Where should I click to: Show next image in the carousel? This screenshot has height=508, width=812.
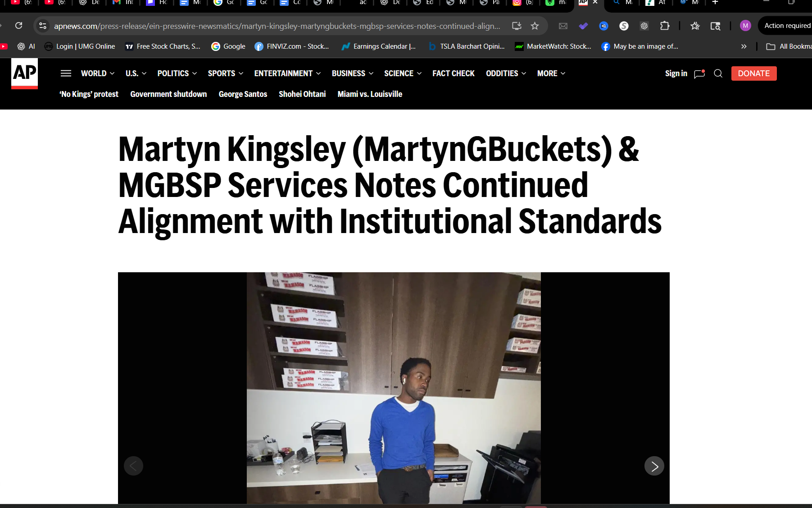(654, 466)
